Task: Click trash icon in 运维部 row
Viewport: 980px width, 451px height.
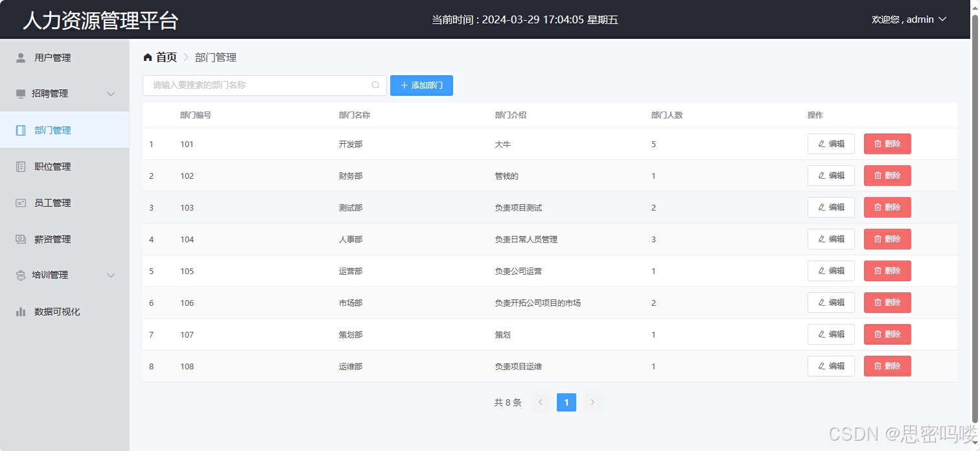Action: (x=878, y=366)
